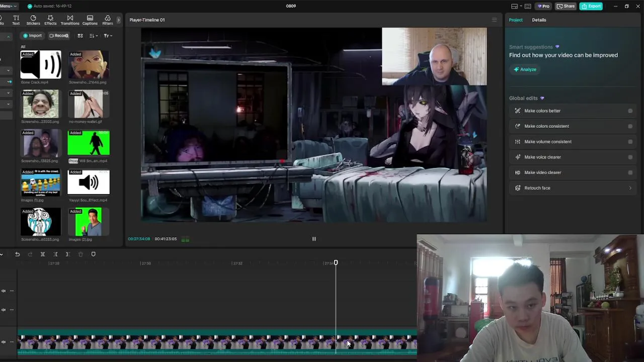Click the Record button
Viewport: 644px width, 362px height.
coord(59,36)
